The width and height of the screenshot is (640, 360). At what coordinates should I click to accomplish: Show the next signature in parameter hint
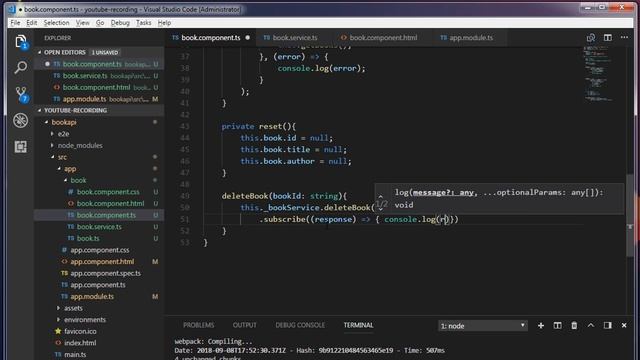pos(380,209)
